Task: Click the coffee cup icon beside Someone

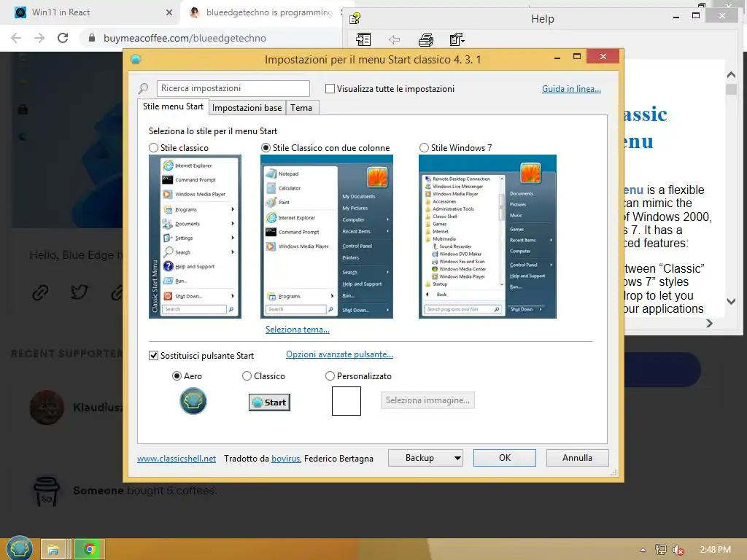Action: (x=46, y=491)
